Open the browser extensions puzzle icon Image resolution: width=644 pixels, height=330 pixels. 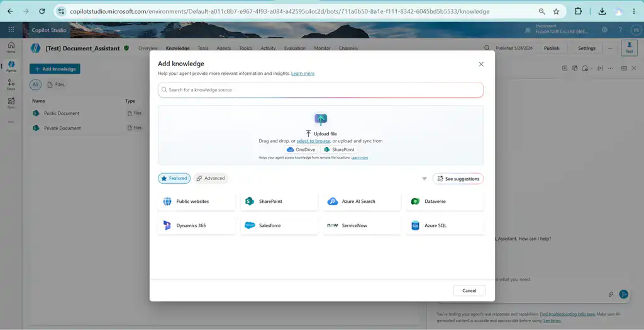578,11
